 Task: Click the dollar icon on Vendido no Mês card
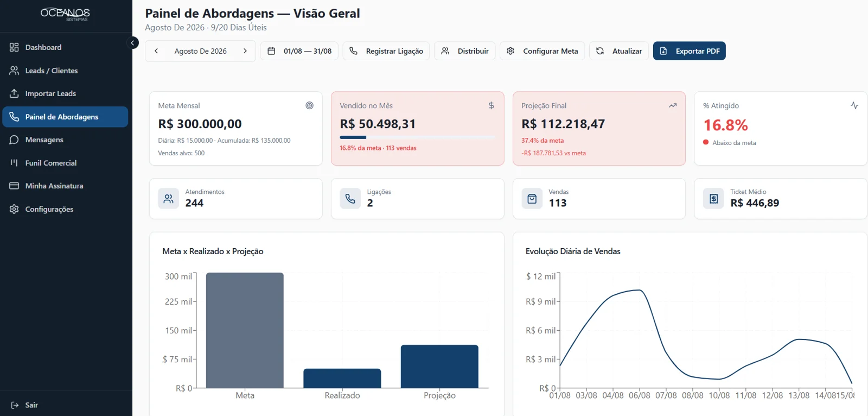[491, 105]
